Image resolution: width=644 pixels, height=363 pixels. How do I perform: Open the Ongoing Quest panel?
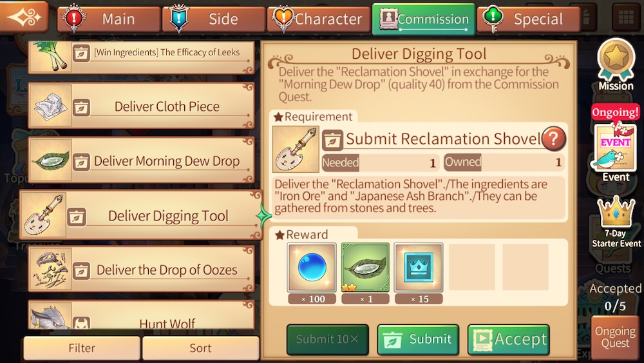tap(615, 337)
